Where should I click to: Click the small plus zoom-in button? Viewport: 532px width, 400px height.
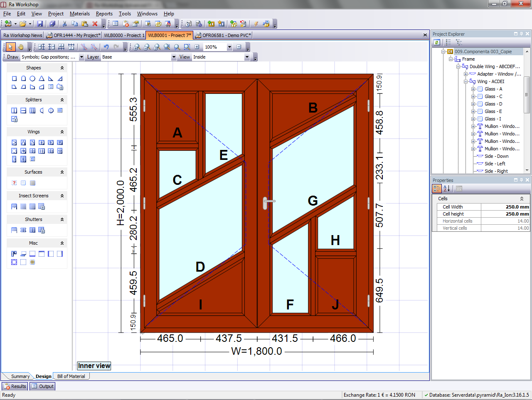pos(197,47)
